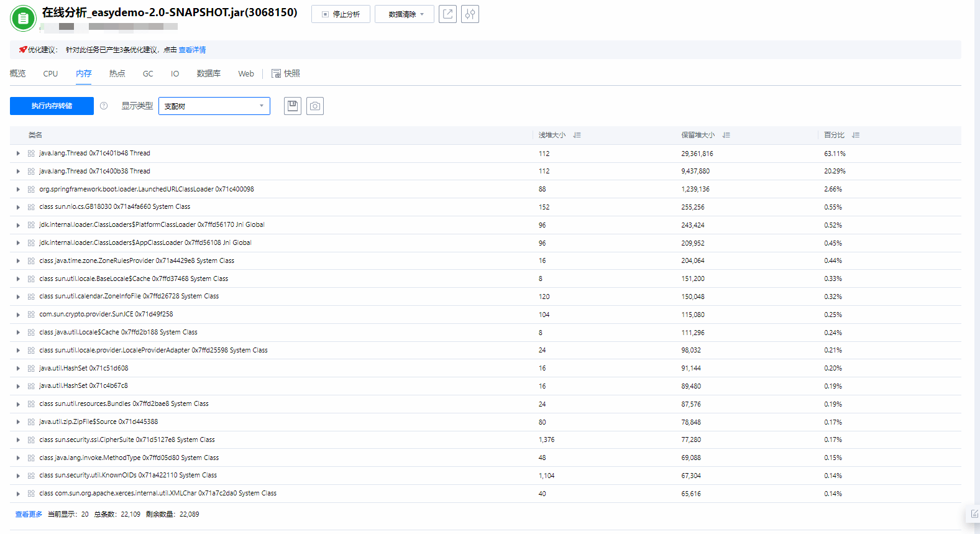Click the help question mark icon
The image size is (980, 534).
[x=104, y=106]
